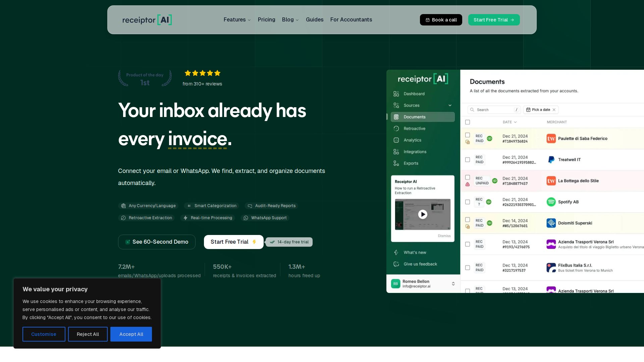This screenshot has width=644, height=362.
Task: Open the Exports section
Action: pyautogui.click(x=411, y=163)
